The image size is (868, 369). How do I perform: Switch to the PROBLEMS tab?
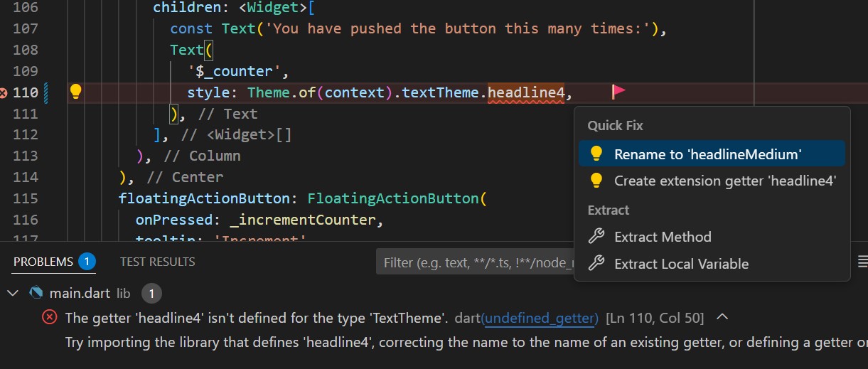(x=43, y=262)
